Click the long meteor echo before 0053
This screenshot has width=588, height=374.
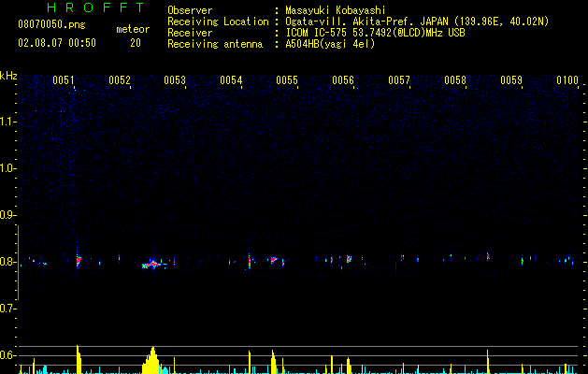coord(153,264)
